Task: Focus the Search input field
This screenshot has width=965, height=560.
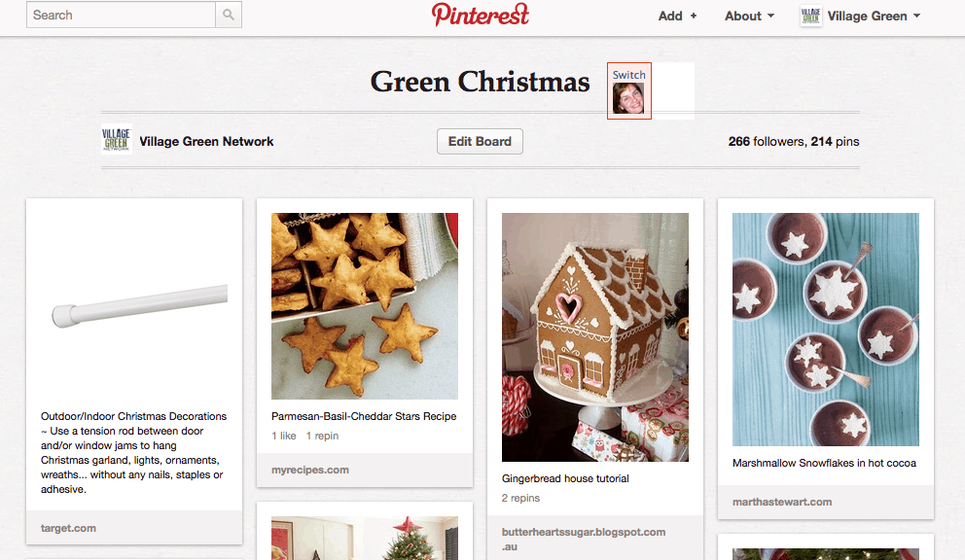Action: [x=122, y=15]
